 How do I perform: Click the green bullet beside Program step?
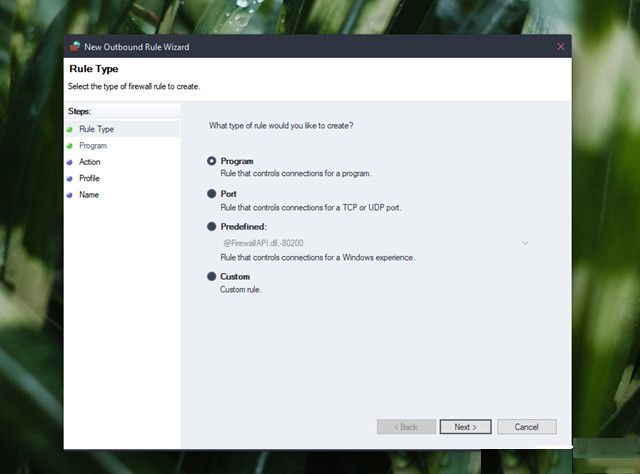coord(70,146)
